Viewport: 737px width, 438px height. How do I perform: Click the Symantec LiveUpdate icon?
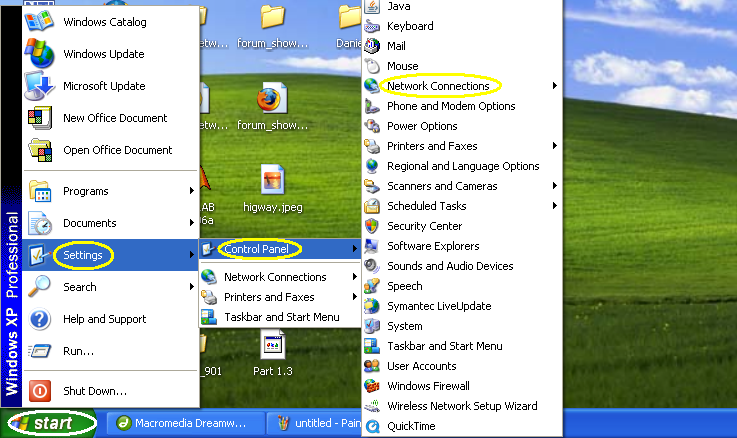372,306
